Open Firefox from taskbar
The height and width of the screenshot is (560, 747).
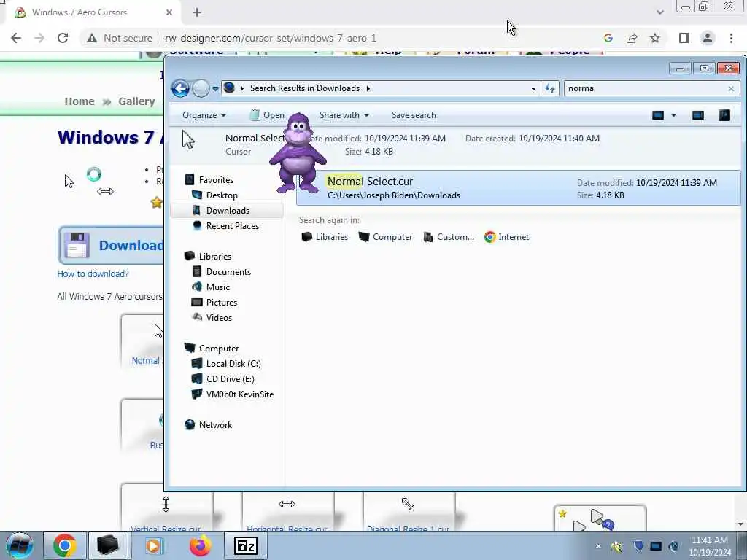point(201,545)
